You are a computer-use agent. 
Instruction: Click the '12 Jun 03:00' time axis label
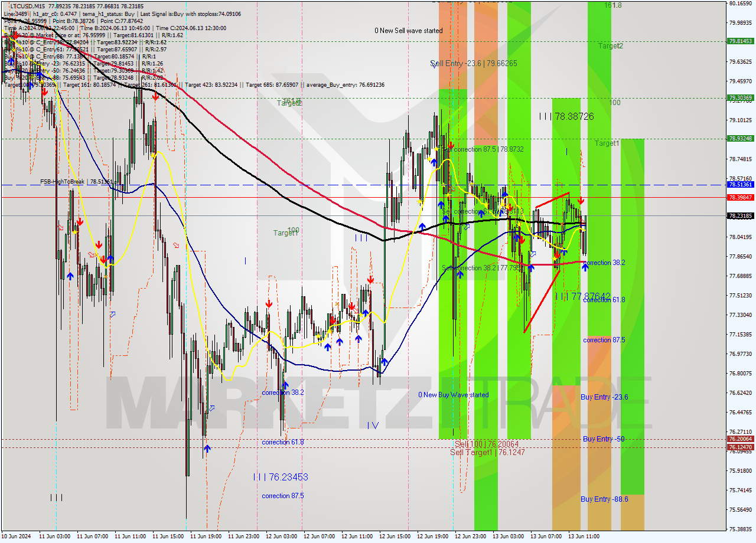tap(281, 537)
